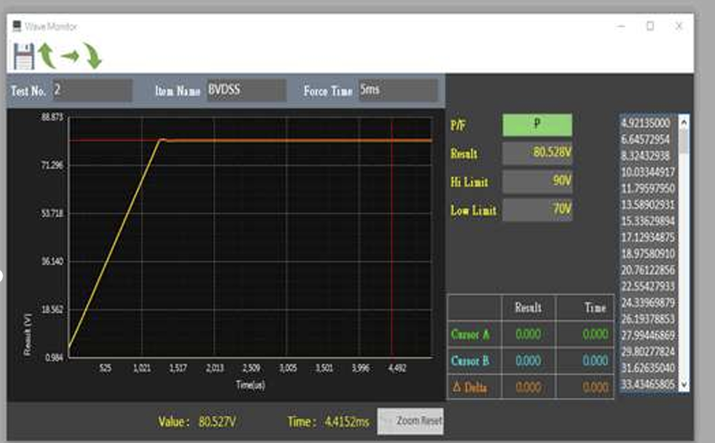
Task: Select list value 6.64572954
Action: (x=646, y=139)
